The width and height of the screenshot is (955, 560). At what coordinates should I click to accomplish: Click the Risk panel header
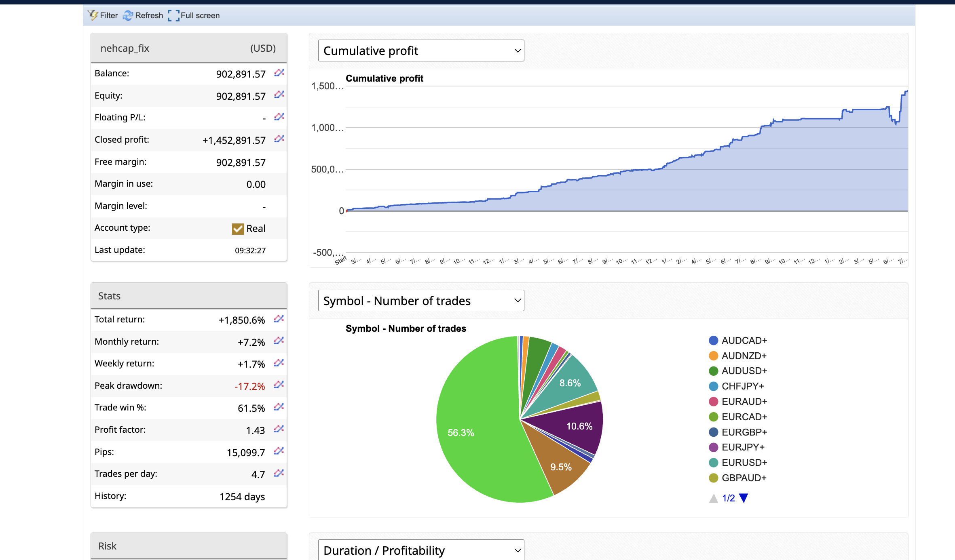189,546
